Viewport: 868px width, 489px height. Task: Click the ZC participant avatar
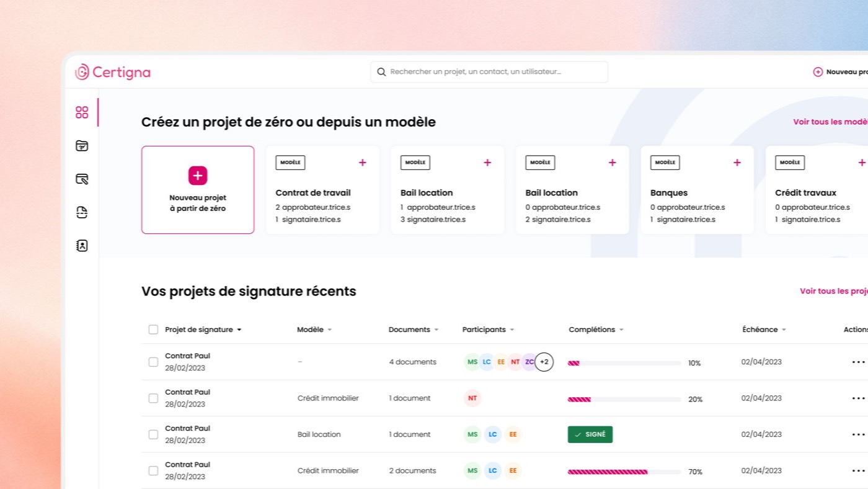[529, 362]
